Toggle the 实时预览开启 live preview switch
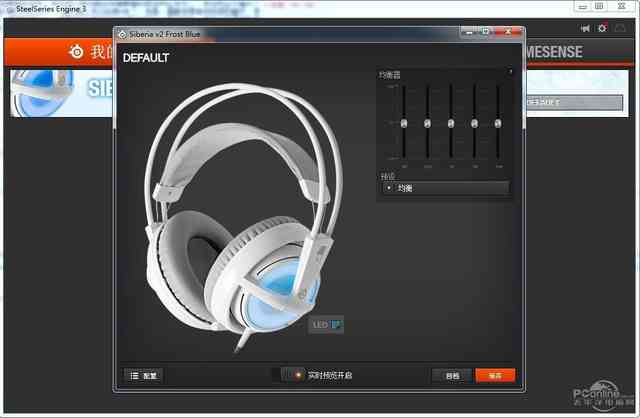The height and width of the screenshot is (418, 640). tap(291, 375)
